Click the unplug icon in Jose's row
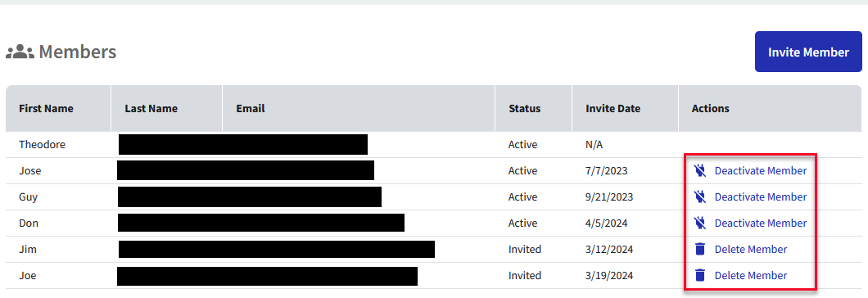Viewport: 868px width, 298px height. tap(700, 170)
